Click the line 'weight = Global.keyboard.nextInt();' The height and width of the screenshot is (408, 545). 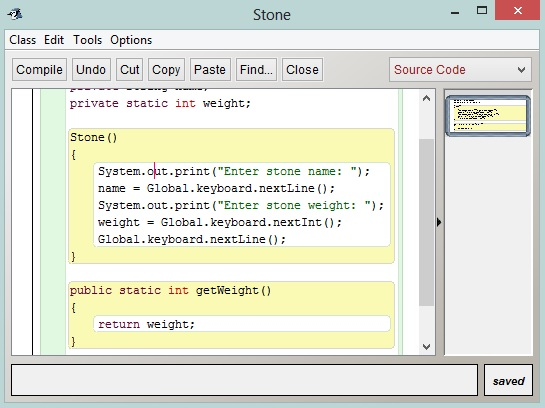(220, 222)
